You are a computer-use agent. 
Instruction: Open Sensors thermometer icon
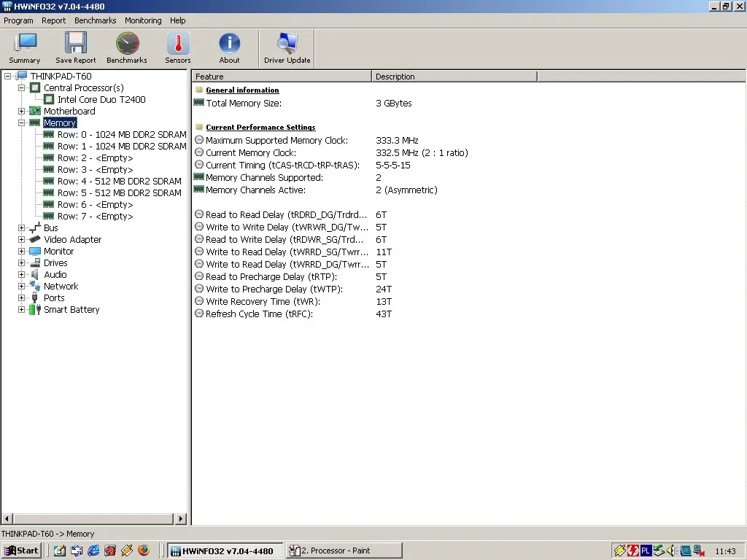pos(178,48)
